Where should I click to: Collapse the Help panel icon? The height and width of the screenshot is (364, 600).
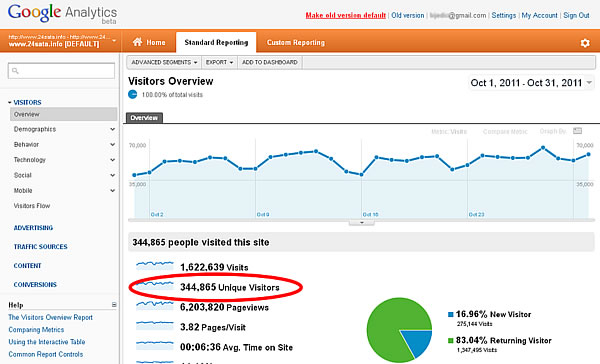point(114,305)
